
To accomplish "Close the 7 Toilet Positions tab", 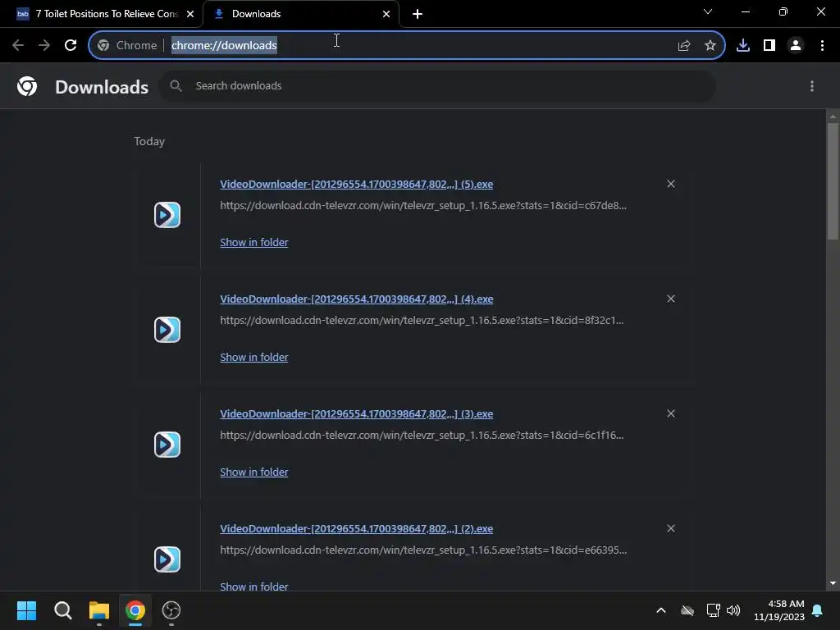I will click(x=190, y=14).
